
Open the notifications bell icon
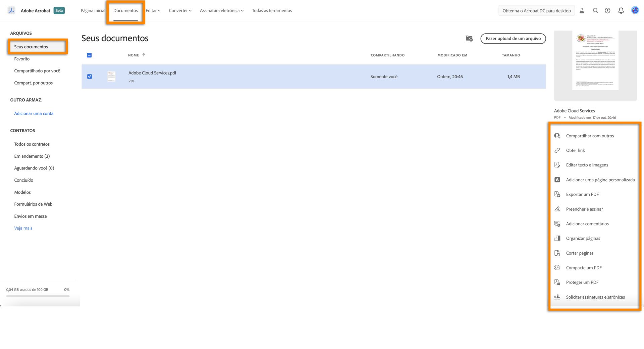621,11
